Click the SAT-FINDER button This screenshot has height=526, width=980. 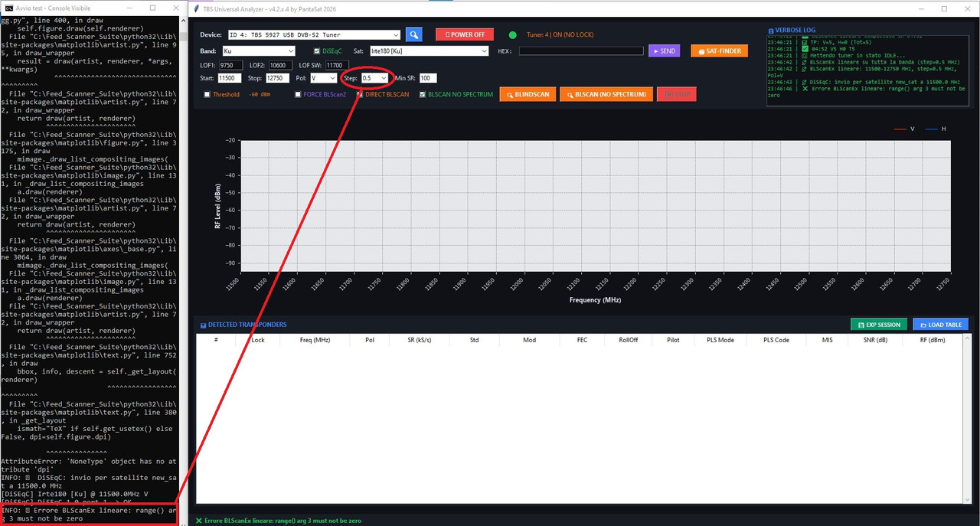[719, 51]
